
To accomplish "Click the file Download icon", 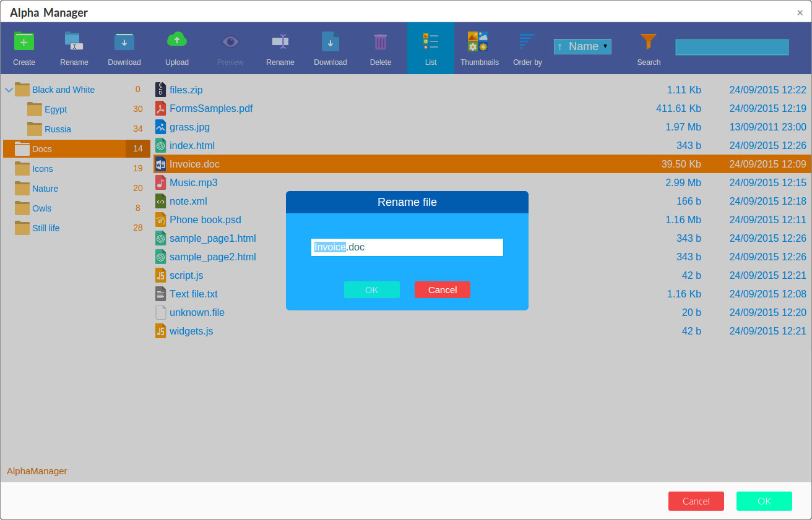I will pos(330,41).
